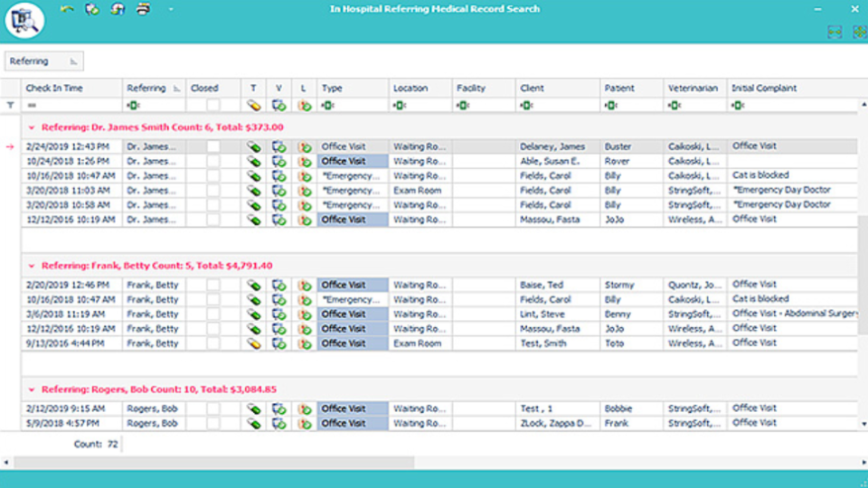Open the quick access toolbar dropdown arrow
The width and height of the screenshot is (868, 488).
pos(171,9)
